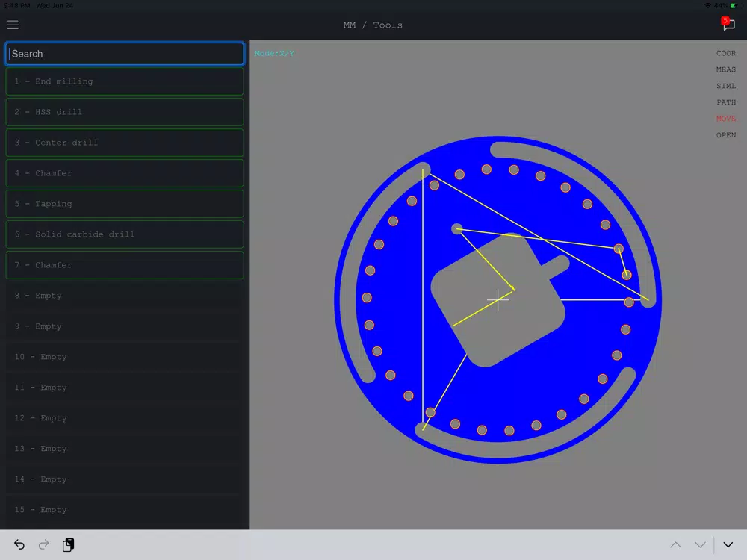The width and height of the screenshot is (747, 560).
Task: Open the hamburger menu
Action: pos(13,25)
